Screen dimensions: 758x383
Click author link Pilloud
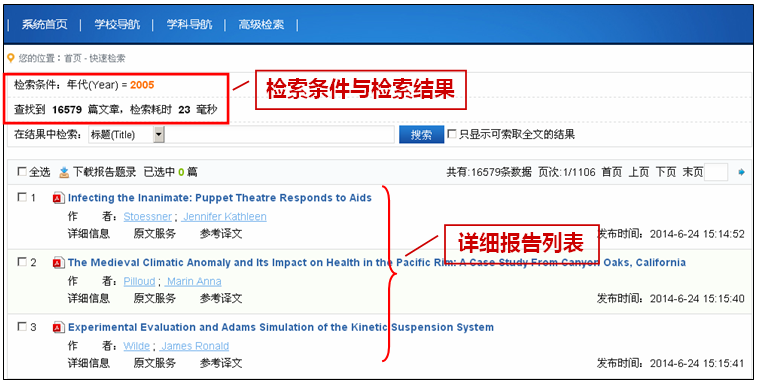tap(139, 281)
